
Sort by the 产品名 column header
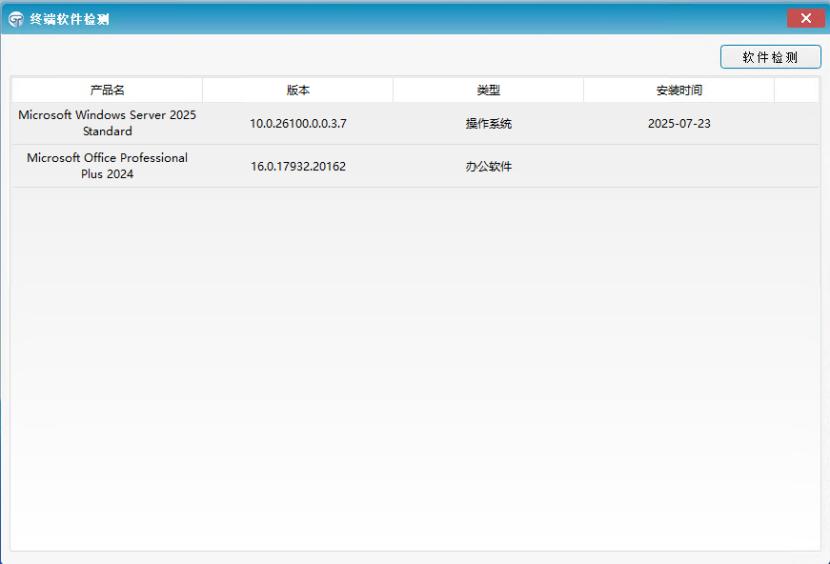(107, 90)
